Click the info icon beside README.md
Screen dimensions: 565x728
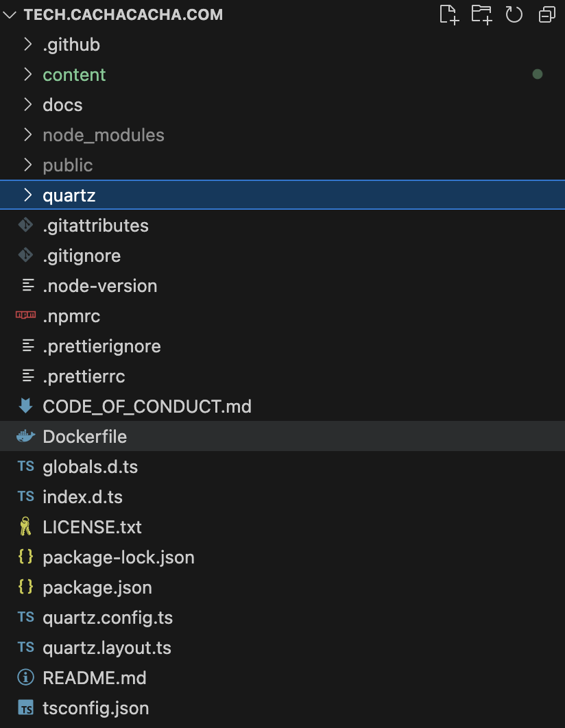[x=25, y=678]
